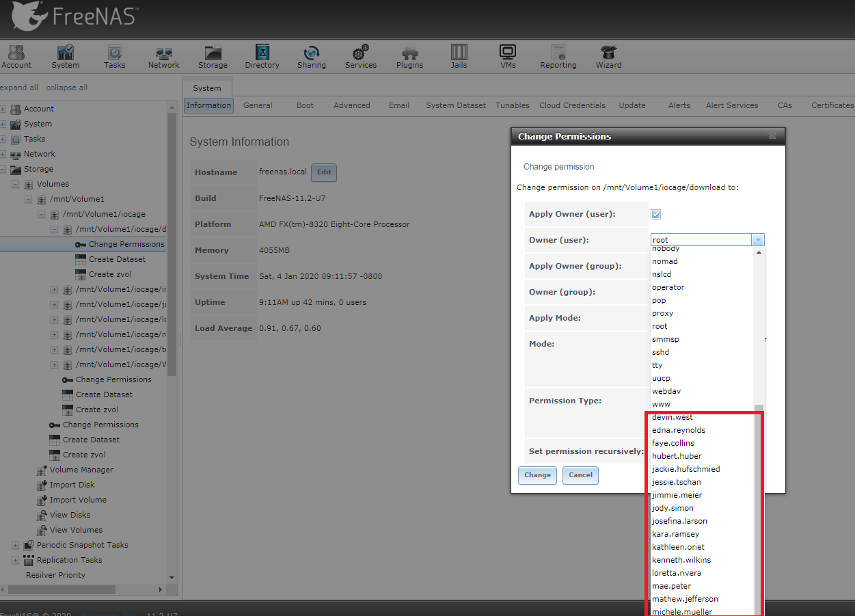Switch to the General tab

(258, 105)
